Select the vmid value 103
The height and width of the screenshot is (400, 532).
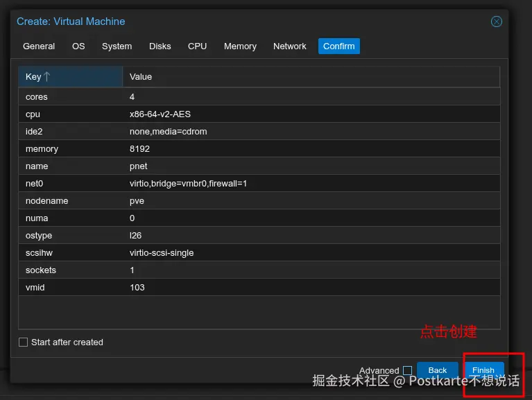pos(137,288)
